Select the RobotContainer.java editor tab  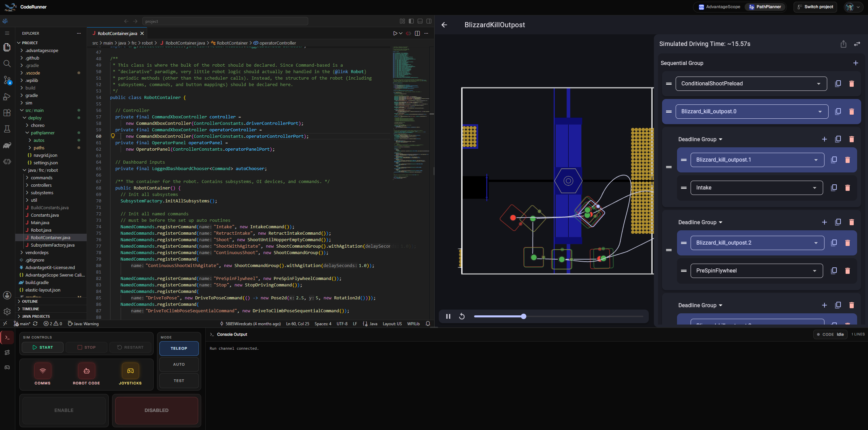click(x=118, y=33)
